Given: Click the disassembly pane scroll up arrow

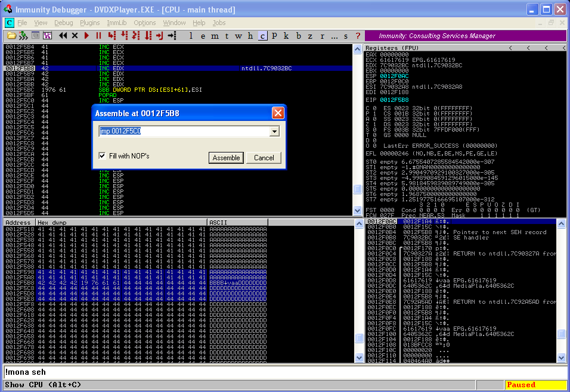Looking at the screenshot, I should click(357, 49).
